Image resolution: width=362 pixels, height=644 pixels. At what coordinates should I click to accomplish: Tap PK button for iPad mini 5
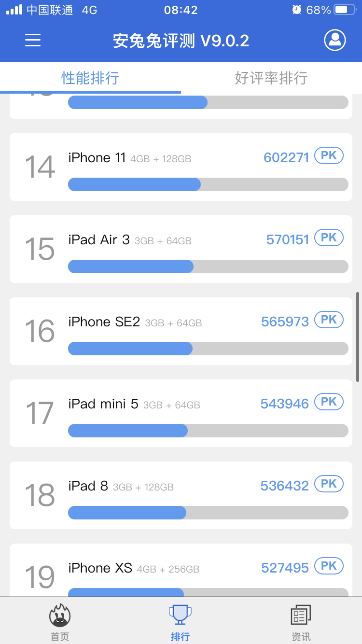[x=329, y=402]
